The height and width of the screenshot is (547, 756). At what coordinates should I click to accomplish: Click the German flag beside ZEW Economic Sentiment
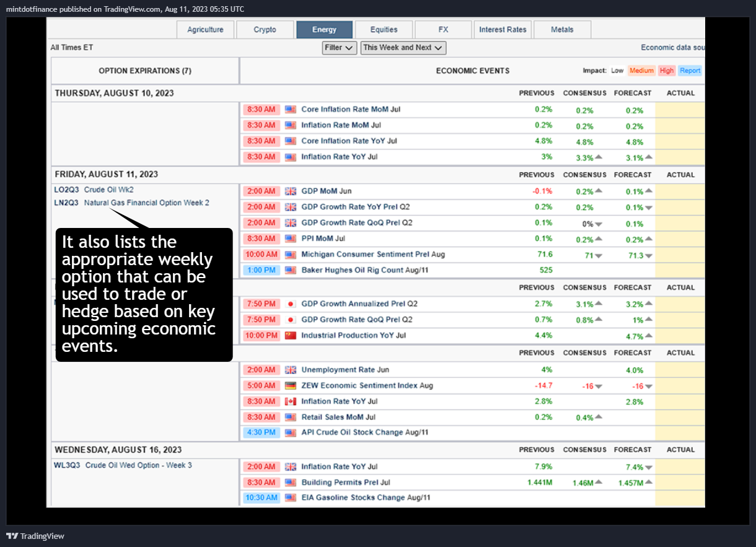point(290,385)
